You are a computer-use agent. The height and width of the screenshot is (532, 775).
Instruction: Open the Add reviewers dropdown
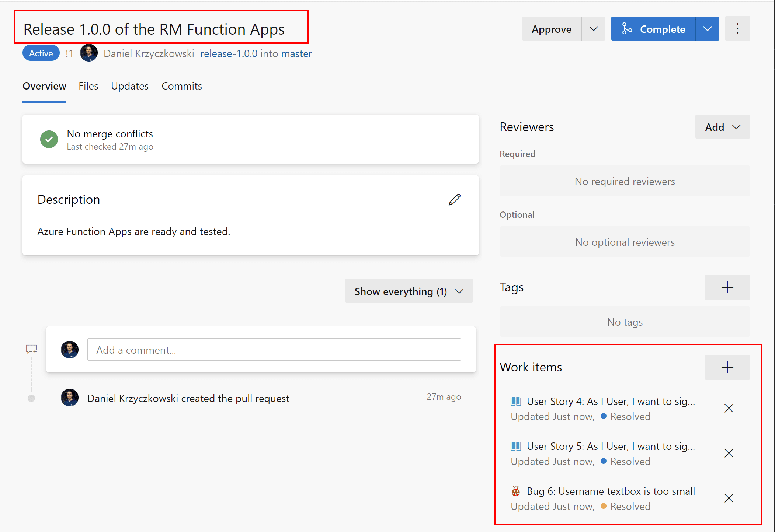pyautogui.click(x=722, y=126)
